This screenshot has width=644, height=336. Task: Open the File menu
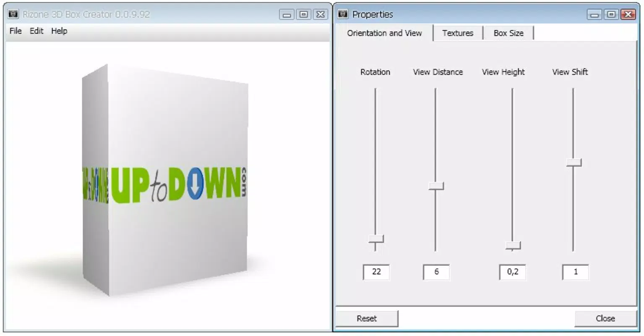[16, 31]
